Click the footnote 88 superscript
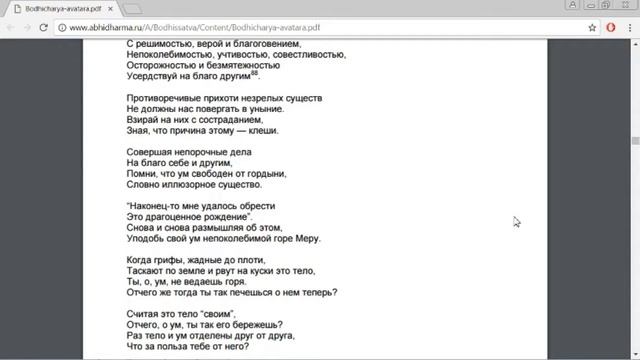640x360 pixels. click(254, 73)
